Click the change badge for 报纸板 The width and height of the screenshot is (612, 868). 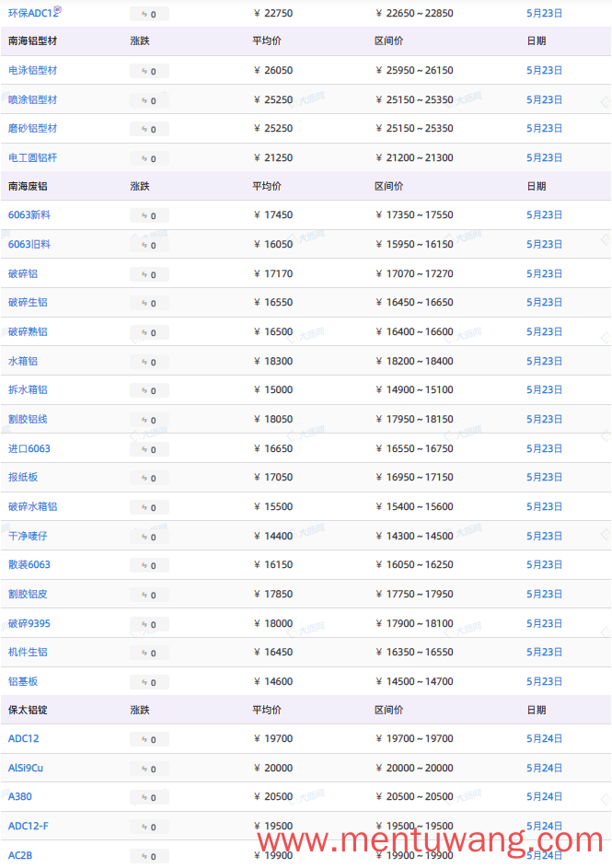[149, 479]
